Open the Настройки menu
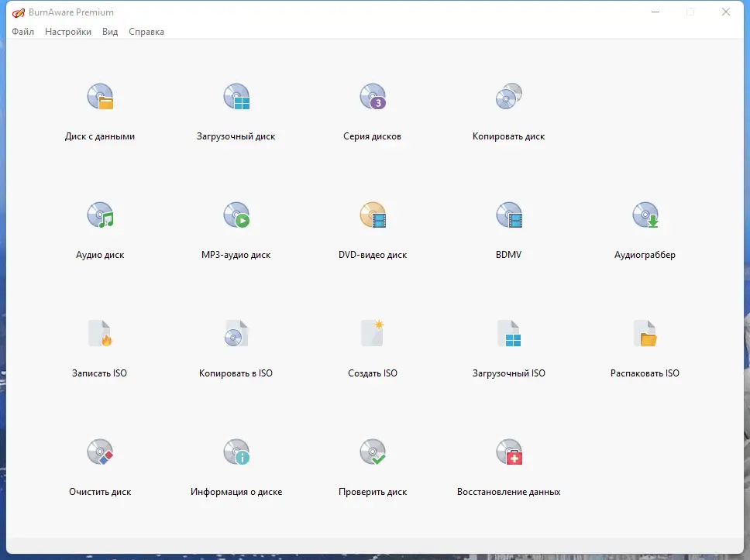Viewport: 750px width, 560px height. (68, 32)
